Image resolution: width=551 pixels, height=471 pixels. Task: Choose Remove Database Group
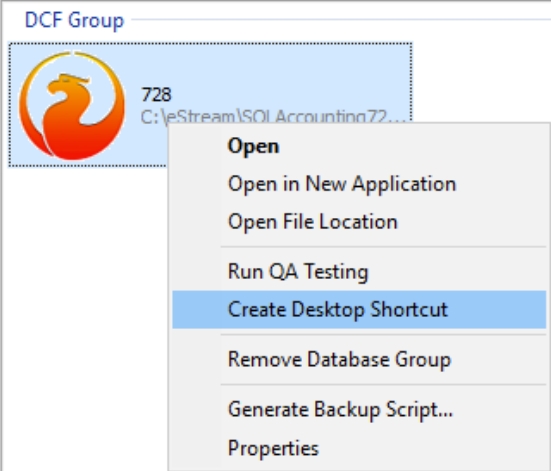pyautogui.click(x=359, y=360)
